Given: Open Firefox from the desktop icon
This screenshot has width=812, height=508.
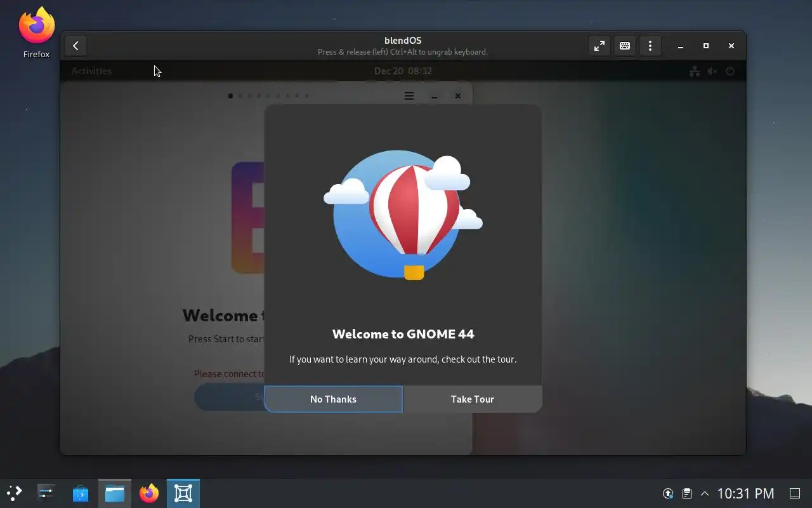Looking at the screenshot, I should click(36, 32).
